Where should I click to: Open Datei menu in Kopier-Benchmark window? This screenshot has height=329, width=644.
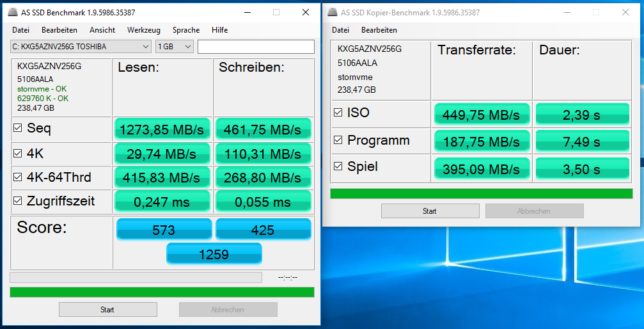click(x=340, y=30)
